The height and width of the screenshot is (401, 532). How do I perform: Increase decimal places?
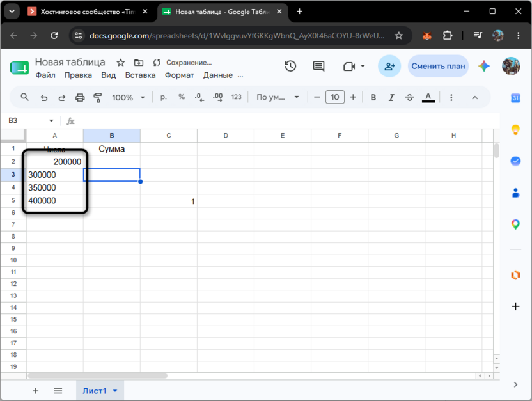[x=218, y=98]
